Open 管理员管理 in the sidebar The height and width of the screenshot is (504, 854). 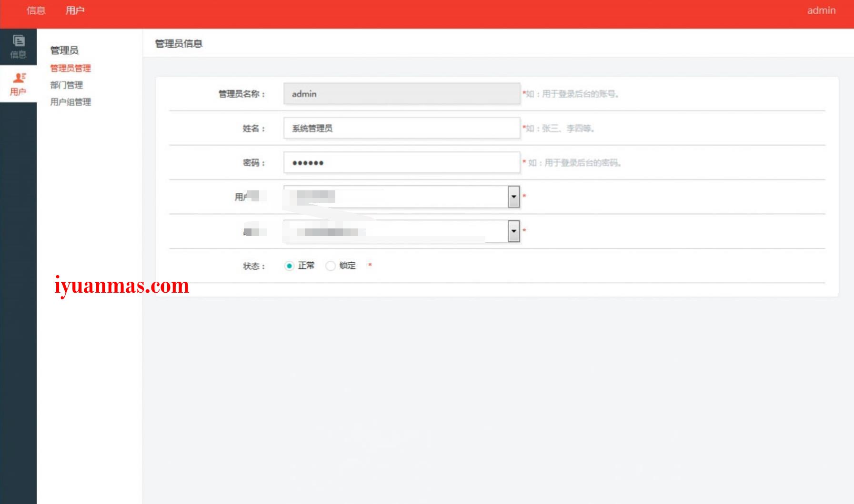(70, 68)
